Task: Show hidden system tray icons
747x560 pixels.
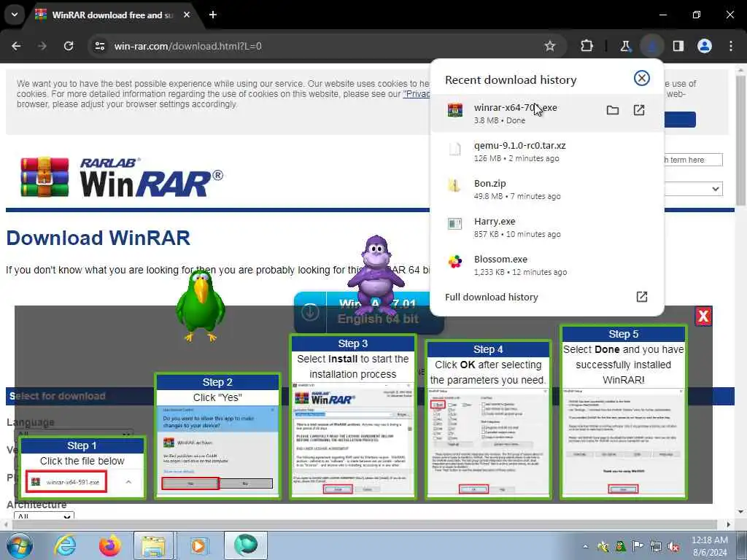Action: pos(586,547)
